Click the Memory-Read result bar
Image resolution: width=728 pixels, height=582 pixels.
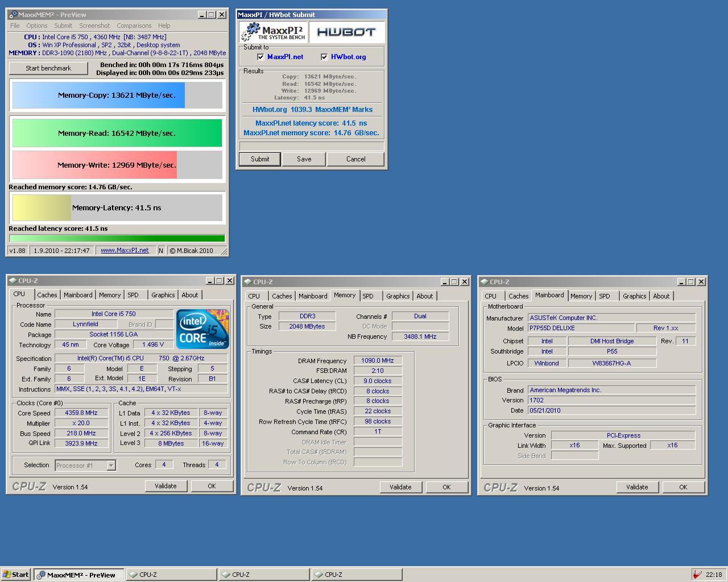tap(117, 133)
